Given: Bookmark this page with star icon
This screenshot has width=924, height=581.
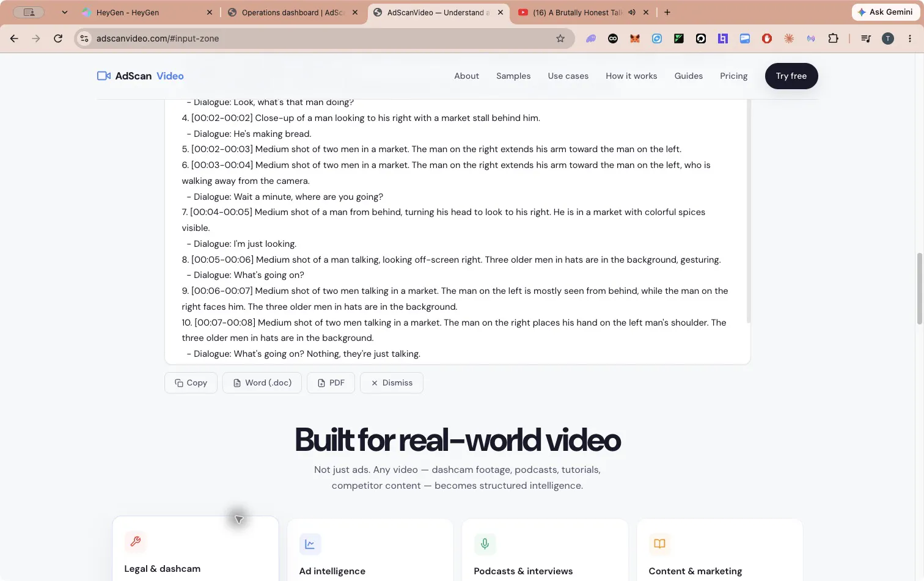Looking at the screenshot, I should (560, 38).
